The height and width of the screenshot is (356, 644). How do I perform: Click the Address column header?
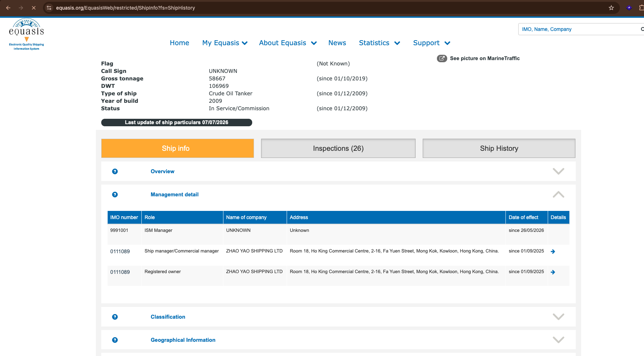pos(396,217)
